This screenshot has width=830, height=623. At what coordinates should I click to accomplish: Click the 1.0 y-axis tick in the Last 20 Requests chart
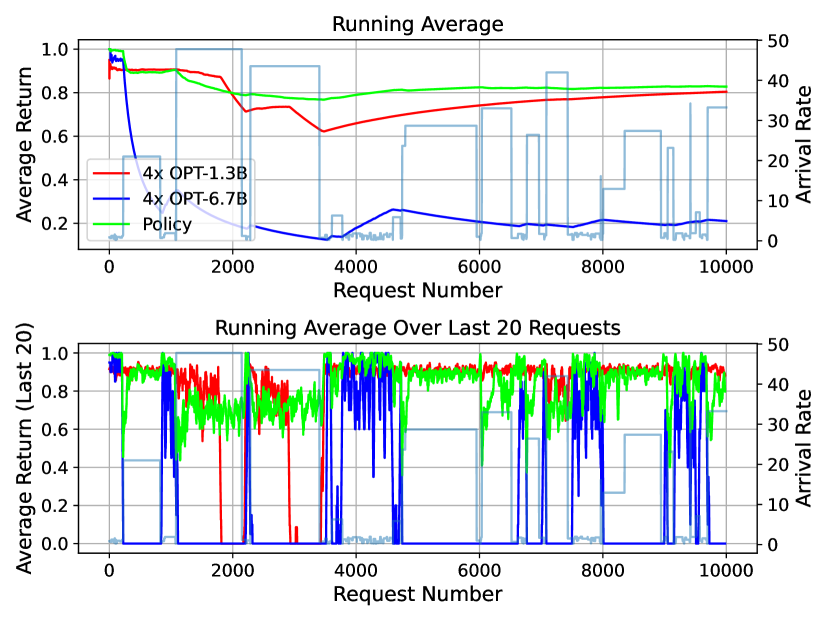point(55,353)
